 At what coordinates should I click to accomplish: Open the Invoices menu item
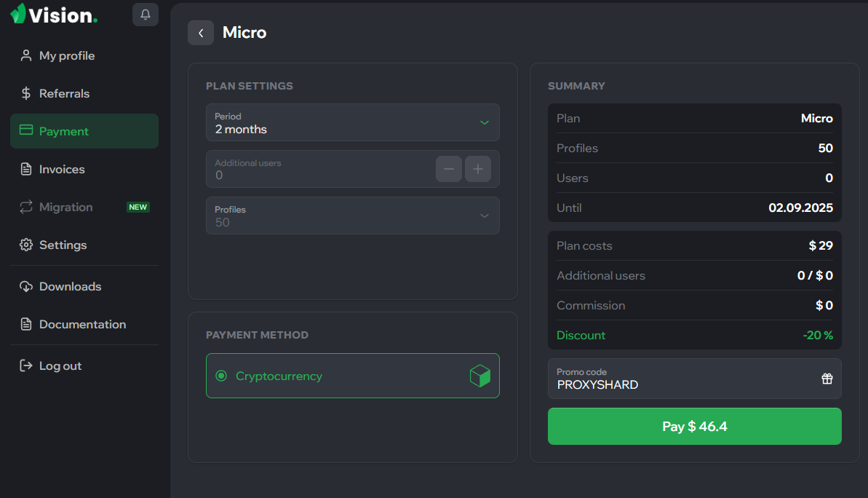(62, 169)
